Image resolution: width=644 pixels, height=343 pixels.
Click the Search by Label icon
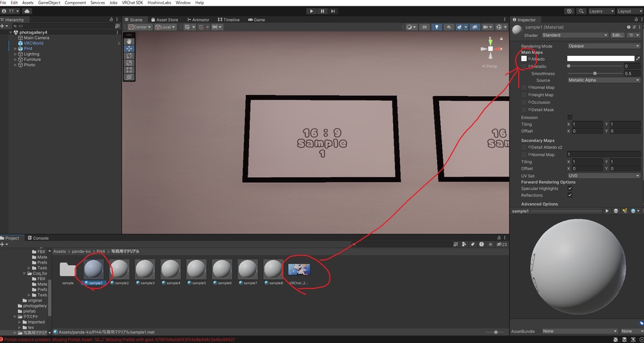(x=473, y=244)
